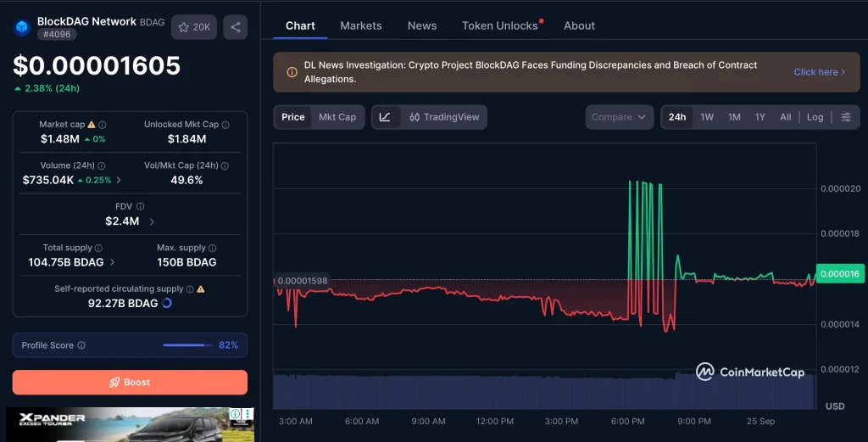Click the 25 Sep date axis label

[x=760, y=421]
